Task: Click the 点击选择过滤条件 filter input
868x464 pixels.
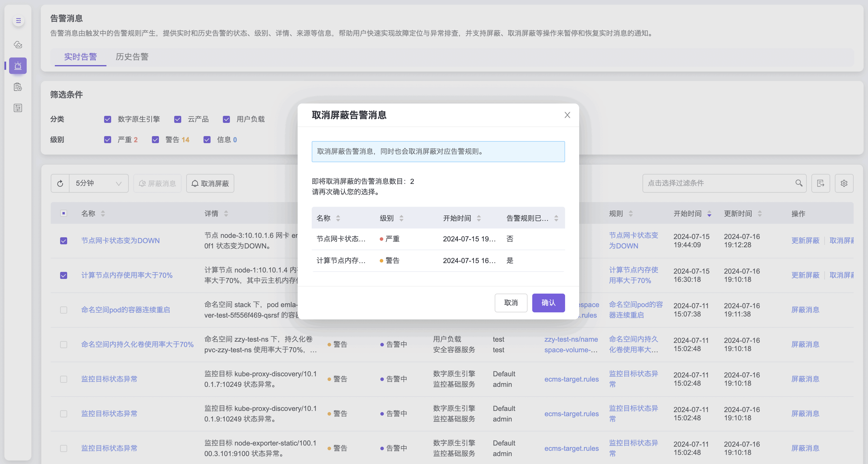Action: [718, 183]
